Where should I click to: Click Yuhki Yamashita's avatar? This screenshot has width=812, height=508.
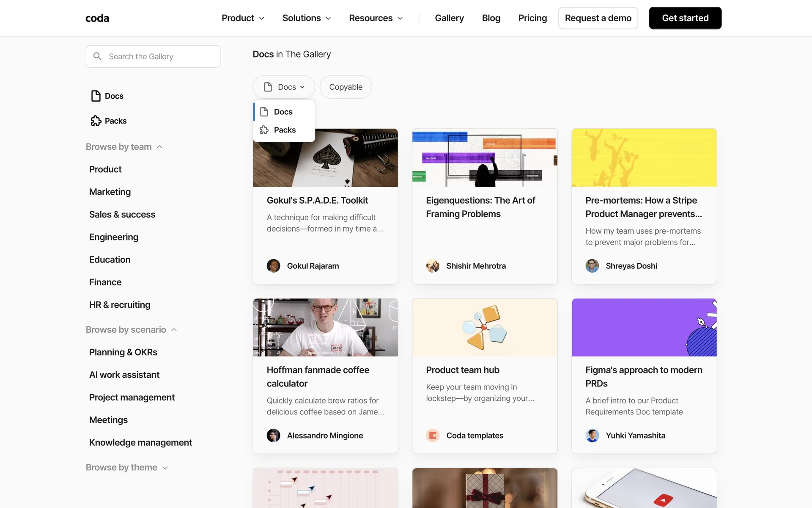(592, 436)
